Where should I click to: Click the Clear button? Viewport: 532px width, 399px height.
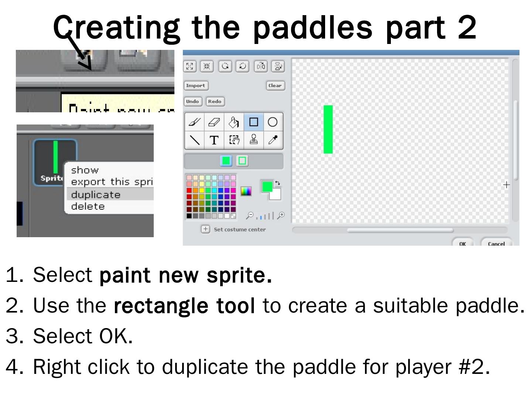(275, 86)
